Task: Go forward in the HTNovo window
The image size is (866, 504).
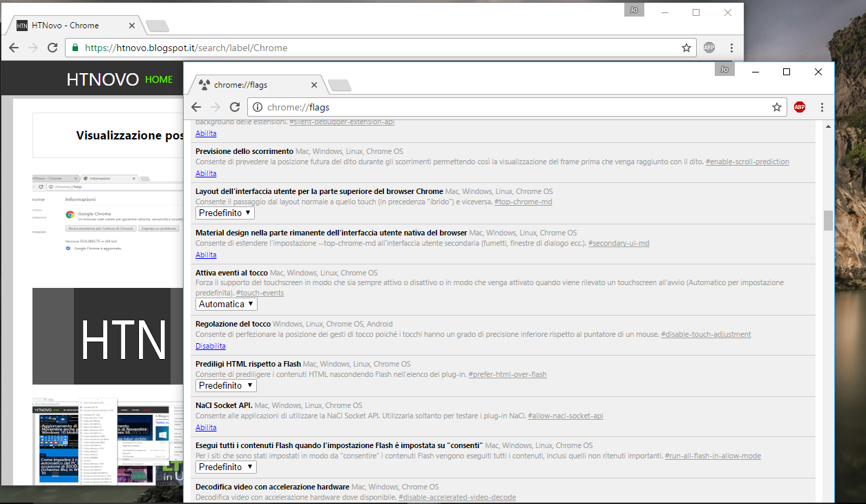Action: [33, 48]
